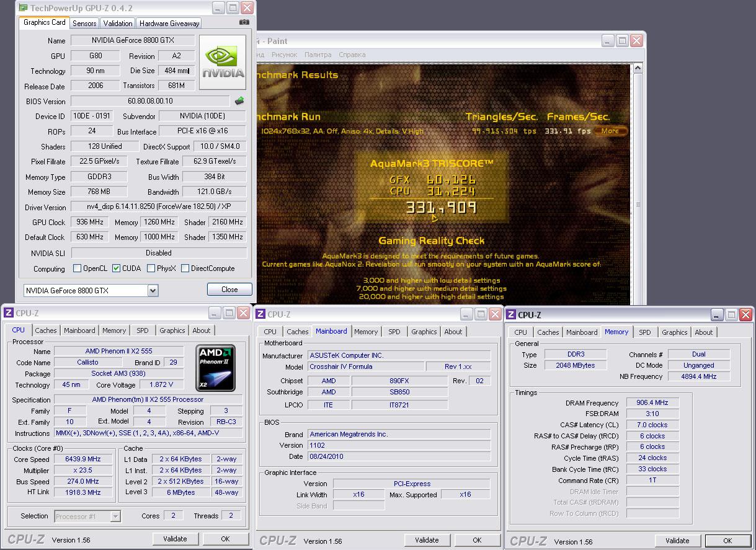Screen dimensions: 756x550
Task: Switch to the Sensors tab in GPU-Z
Action: [84, 23]
